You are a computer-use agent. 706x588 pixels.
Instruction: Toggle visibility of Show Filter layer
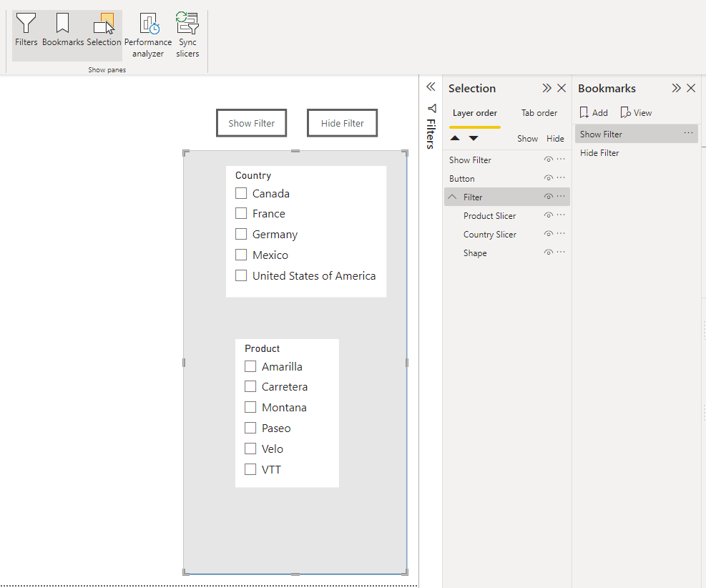(x=549, y=160)
